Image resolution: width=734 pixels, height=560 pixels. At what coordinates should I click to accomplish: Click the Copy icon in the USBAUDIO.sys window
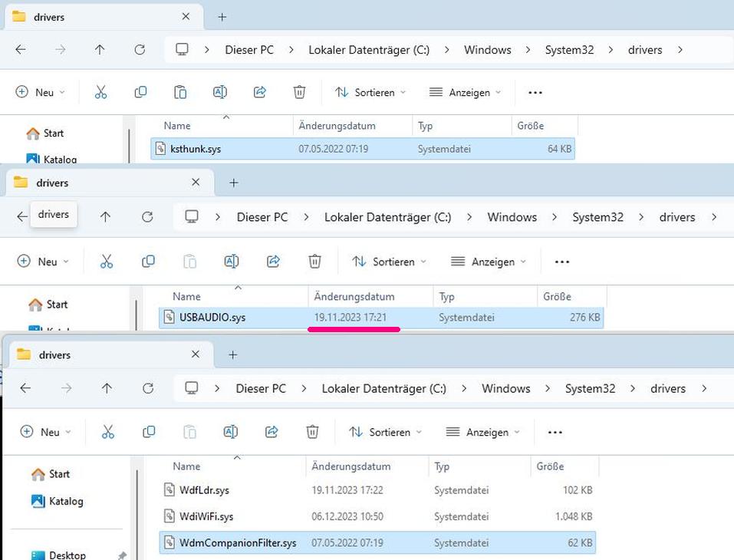[x=148, y=262]
